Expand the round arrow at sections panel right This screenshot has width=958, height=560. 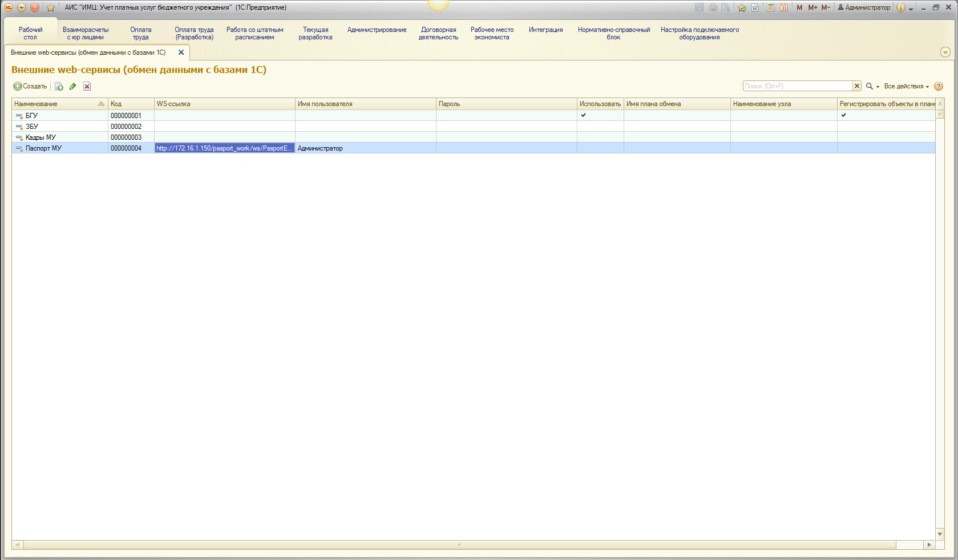[x=945, y=52]
